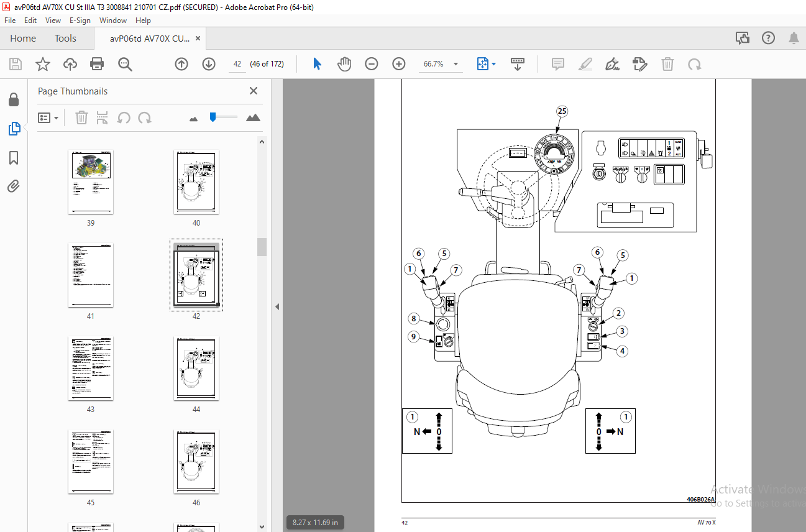Go to next page with down arrow
Viewport: 806px width, 532px height.
pos(209,64)
